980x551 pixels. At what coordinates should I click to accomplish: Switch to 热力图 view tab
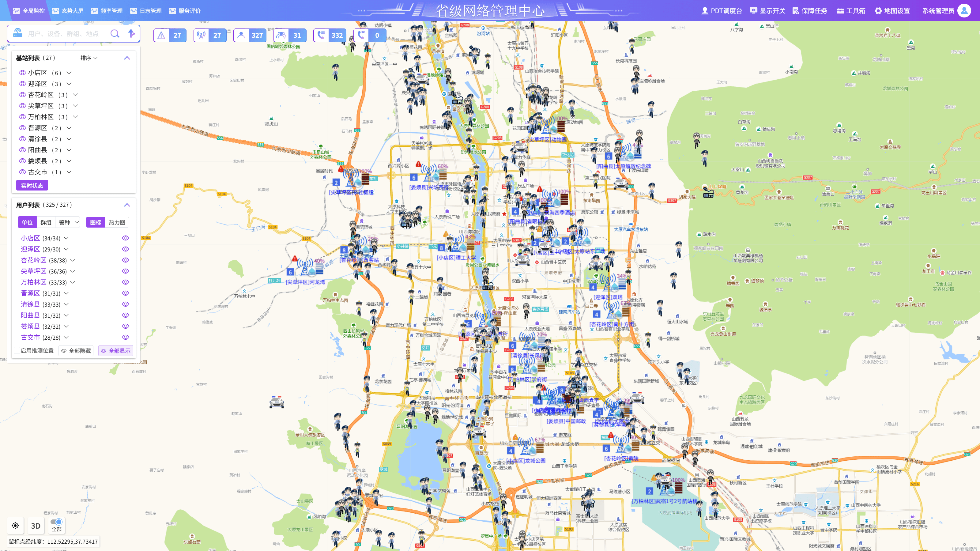pos(117,222)
